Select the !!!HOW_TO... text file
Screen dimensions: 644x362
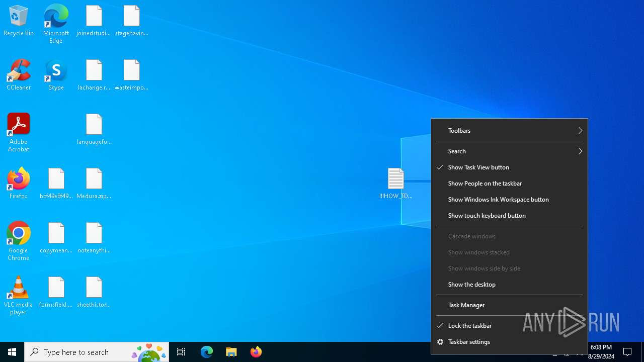point(396,184)
